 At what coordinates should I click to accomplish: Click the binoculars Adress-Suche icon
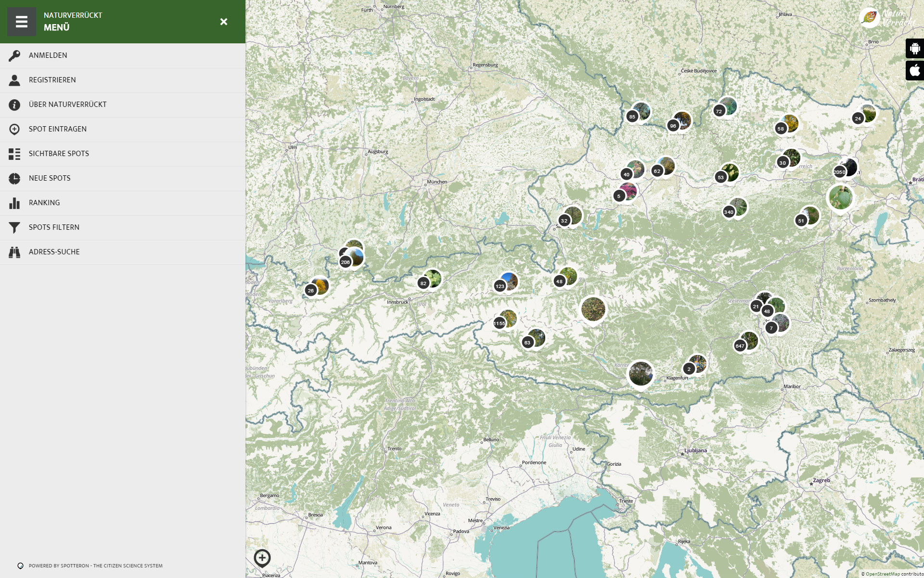(x=14, y=252)
